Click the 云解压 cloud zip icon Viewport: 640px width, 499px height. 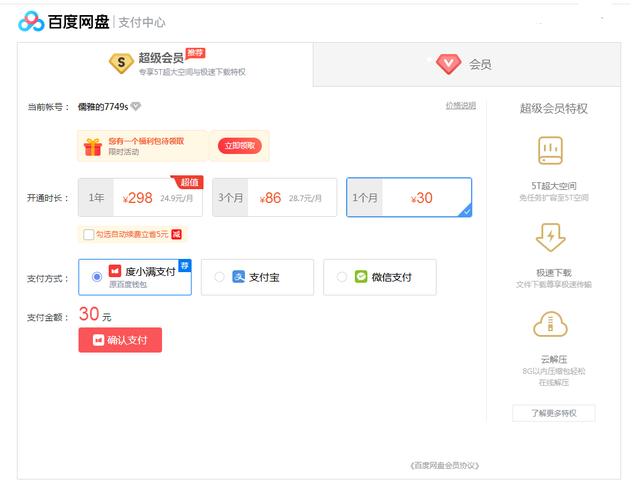550,324
